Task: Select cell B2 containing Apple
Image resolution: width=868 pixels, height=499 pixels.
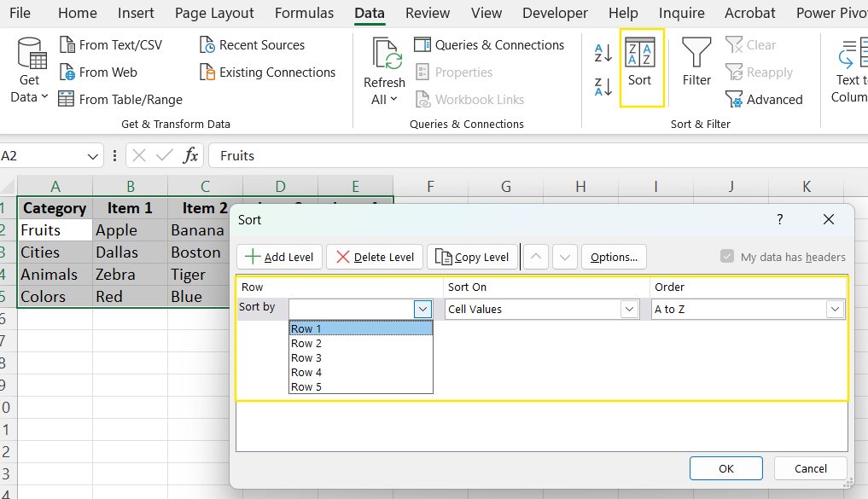Action: (130, 230)
